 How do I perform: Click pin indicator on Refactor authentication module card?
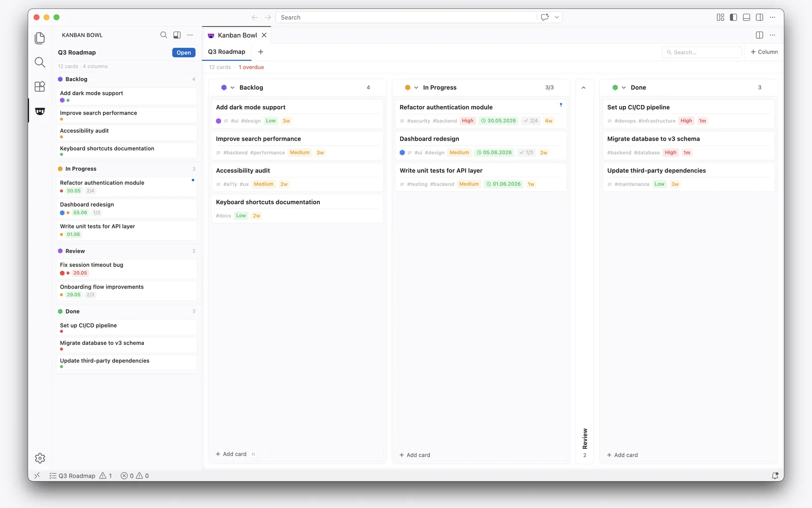click(561, 105)
